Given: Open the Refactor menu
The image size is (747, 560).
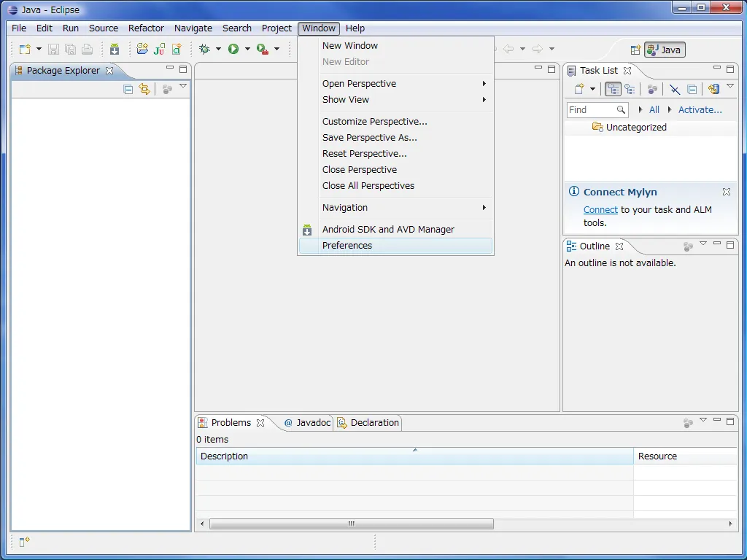Looking at the screenshot, I should pyautogui.click(x=146, y=28).
